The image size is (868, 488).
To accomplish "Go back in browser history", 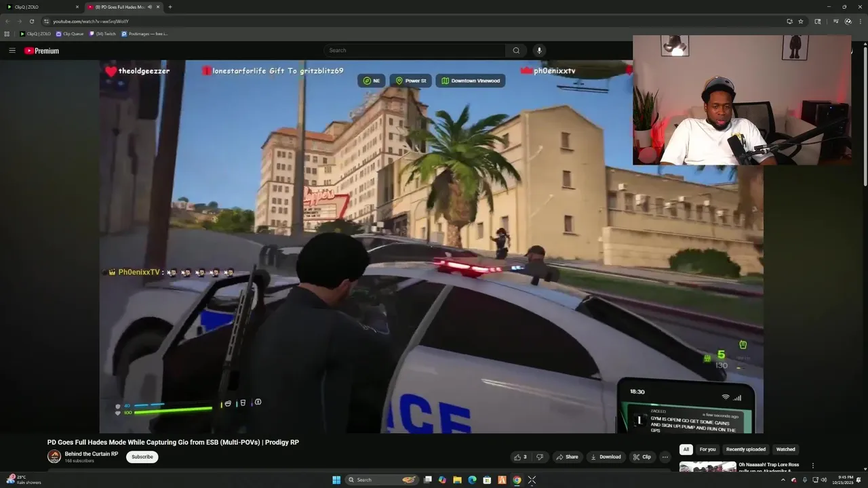I will pos(7,21).
